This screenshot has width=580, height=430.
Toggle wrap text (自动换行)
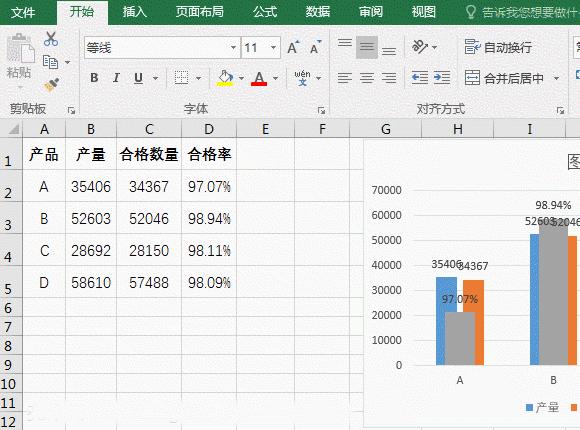tap(498, 47)
